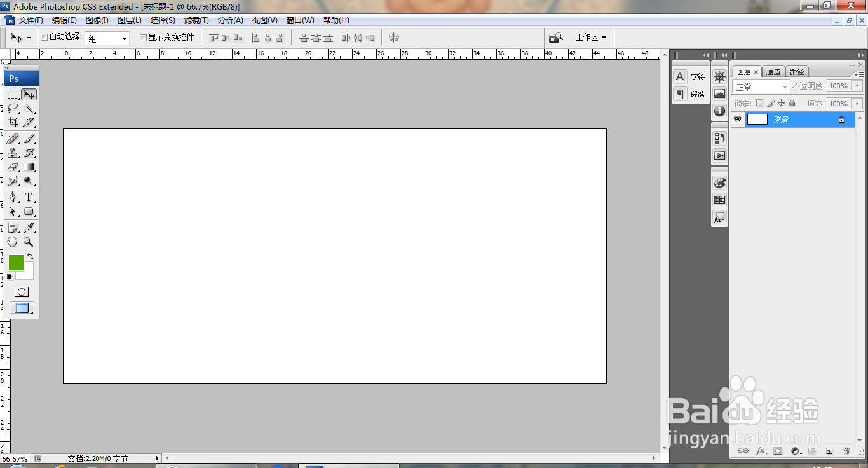Image resolution: width=868 pixels, height=468 pixels.
Task: Toggle Quick Mask mode
Action: click(x=22, y=292)
